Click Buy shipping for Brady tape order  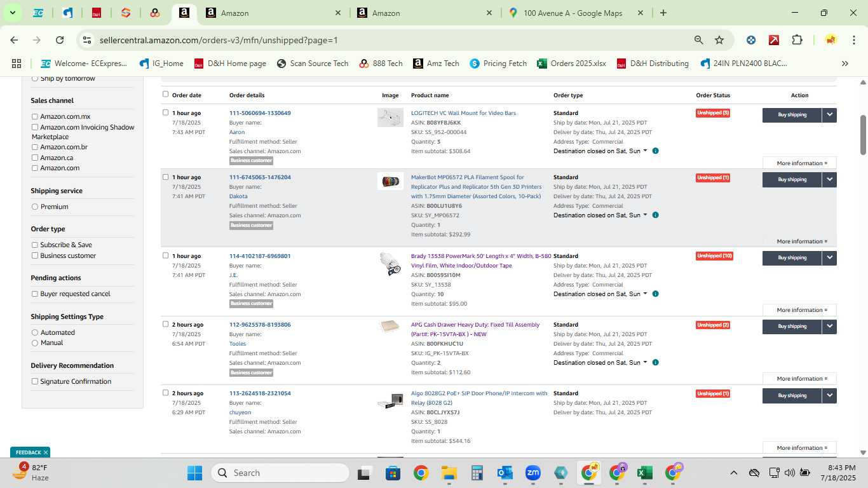pos(792,258)
